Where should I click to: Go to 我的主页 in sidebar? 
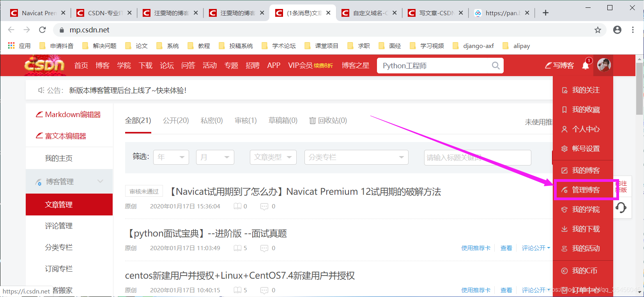point(58,158)
